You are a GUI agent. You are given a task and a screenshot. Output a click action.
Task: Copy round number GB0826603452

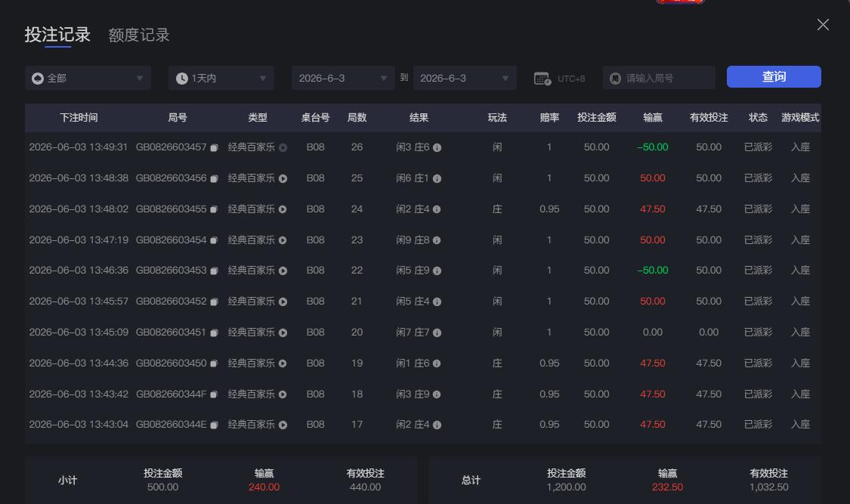point(214,301)
